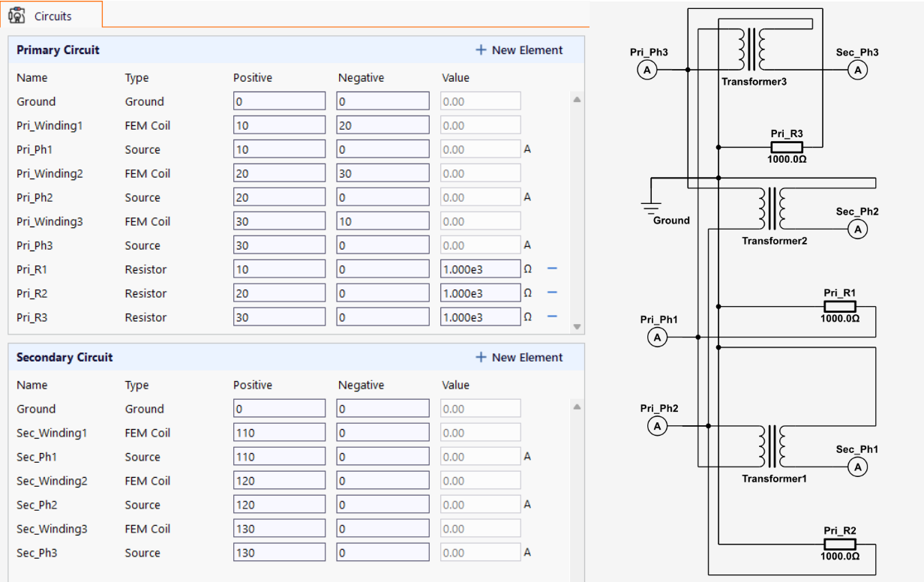924x582 pixels.
Task: Edit Sec_Ph2 positive node field
Action: point(280,505)
